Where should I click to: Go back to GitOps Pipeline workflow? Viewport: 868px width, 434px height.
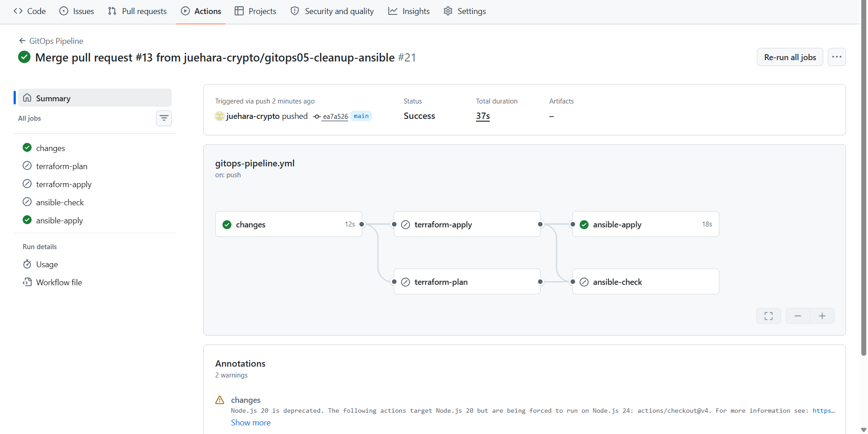[x=51, y=41]
